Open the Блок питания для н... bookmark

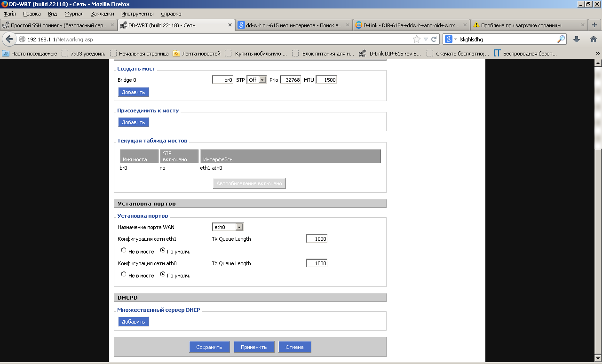(x=323, y=54)
